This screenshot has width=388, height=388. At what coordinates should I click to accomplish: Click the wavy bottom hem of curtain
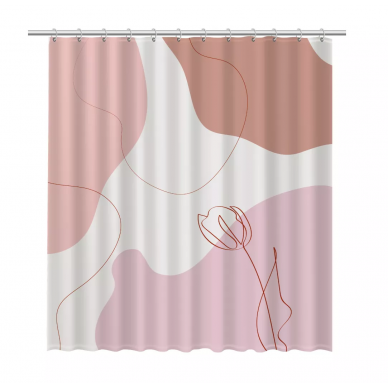190,349
